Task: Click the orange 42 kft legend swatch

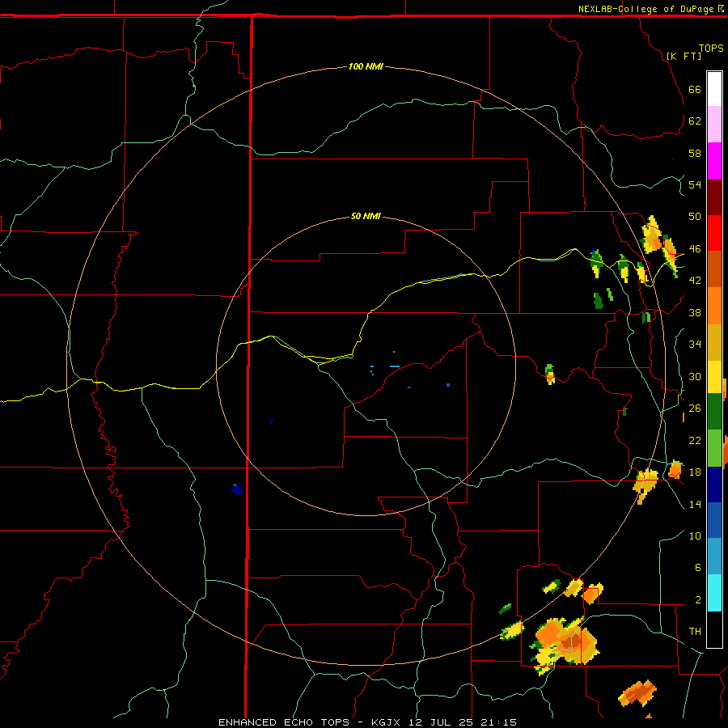Action: (x=714, y=305)
